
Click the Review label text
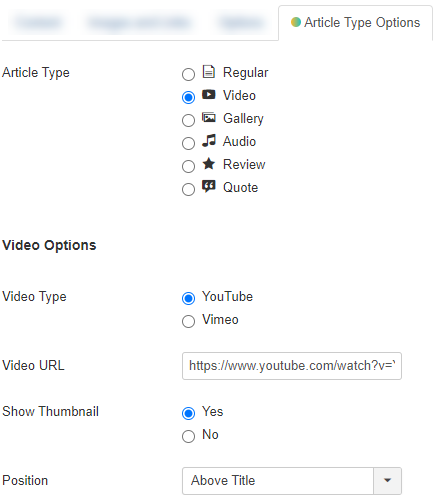244,164
